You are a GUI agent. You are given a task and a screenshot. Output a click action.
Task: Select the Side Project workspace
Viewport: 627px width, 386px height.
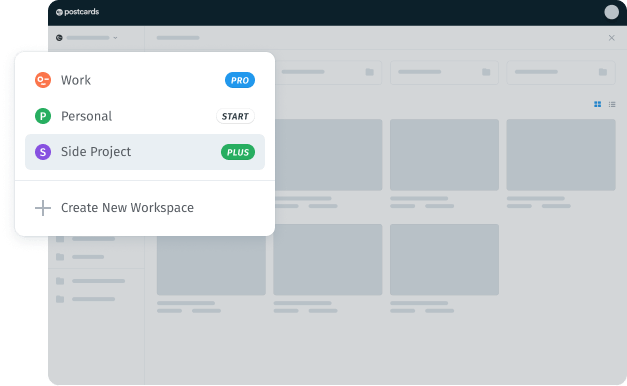tap(145, 152)
